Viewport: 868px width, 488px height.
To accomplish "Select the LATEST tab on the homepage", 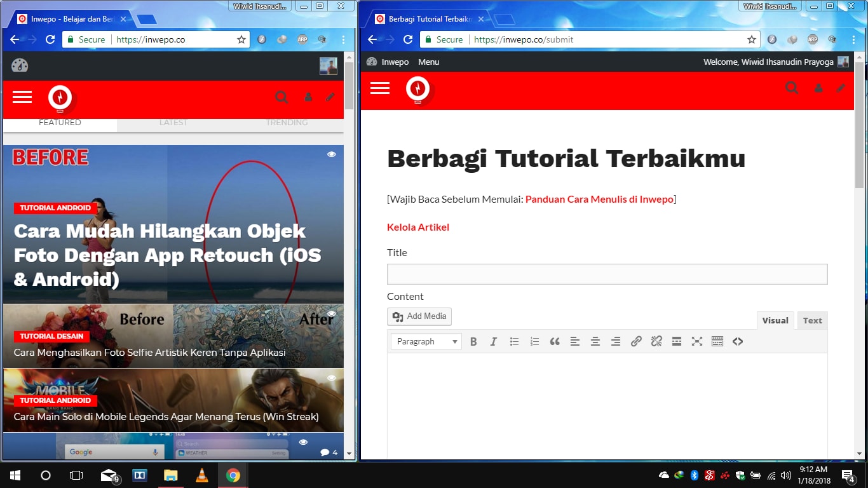I will 173,123.
